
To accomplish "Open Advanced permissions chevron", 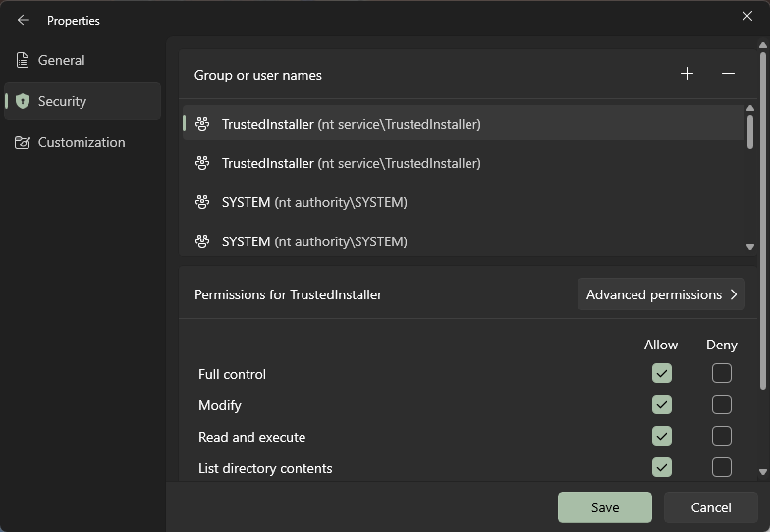I will point(733,294).
